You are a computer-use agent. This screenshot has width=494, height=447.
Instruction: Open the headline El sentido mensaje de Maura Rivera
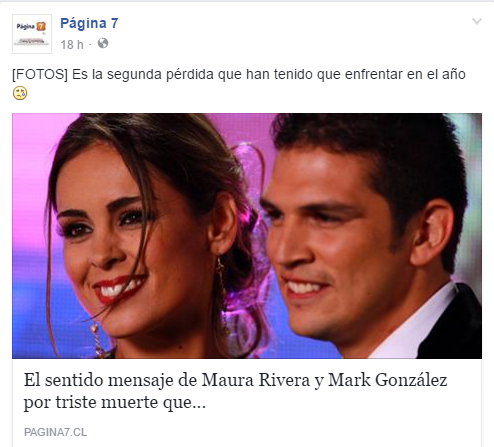(235, 391)
